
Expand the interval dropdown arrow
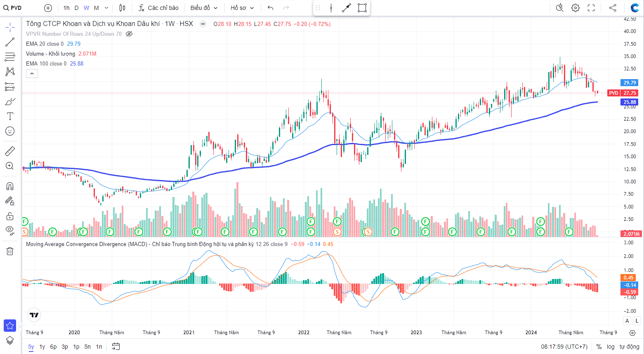pos(106,8)
